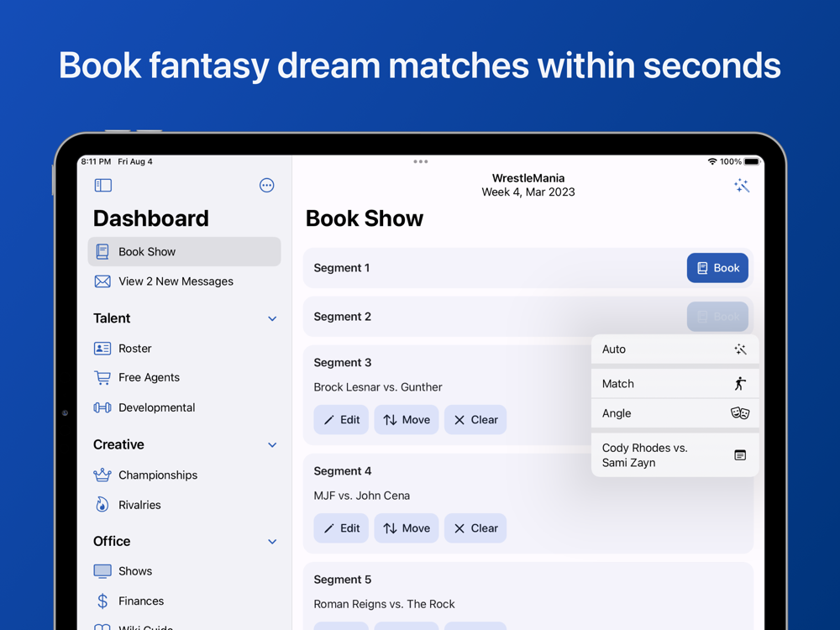Open View 2 New Messages
Image resolution: width=840 pixels, height=630 pixels.
coord(184,281)
